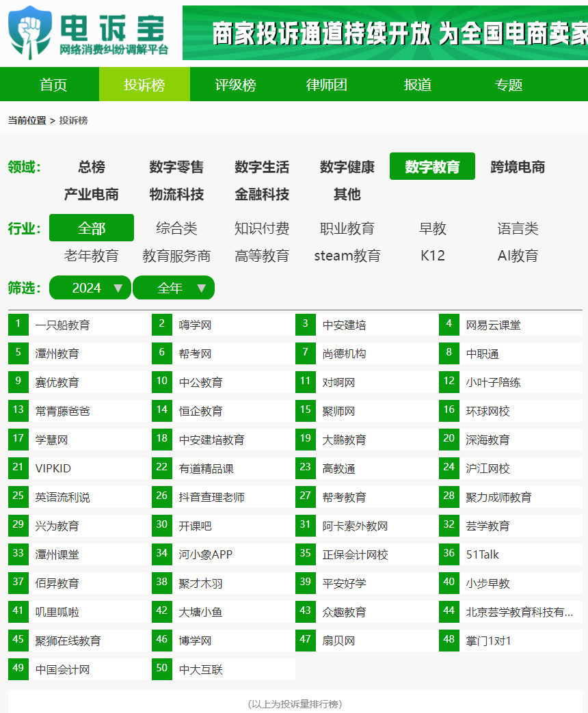The height and width of the screenshot is (713, 588).
Task: Click the 电诉宝 shield logo
Action: click(30, 32)
